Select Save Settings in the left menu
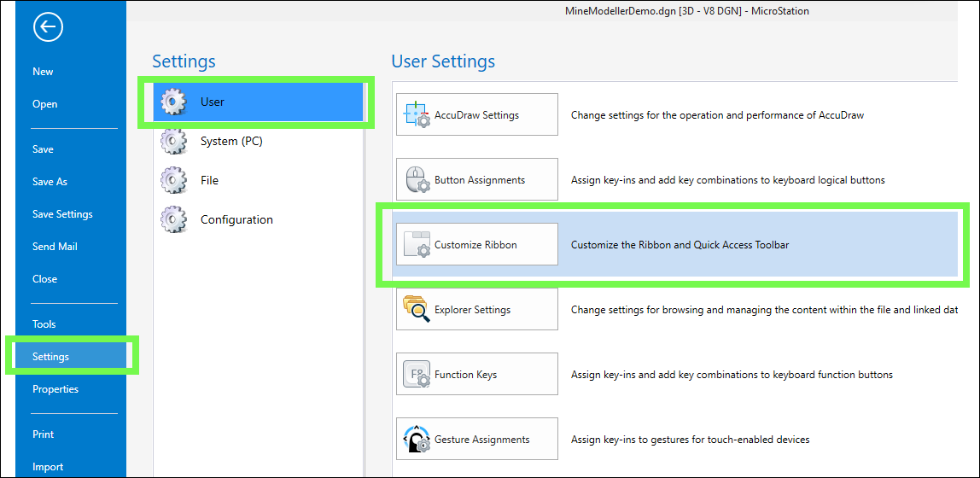This screenshot has height=478, width=980. click(62, 214)
